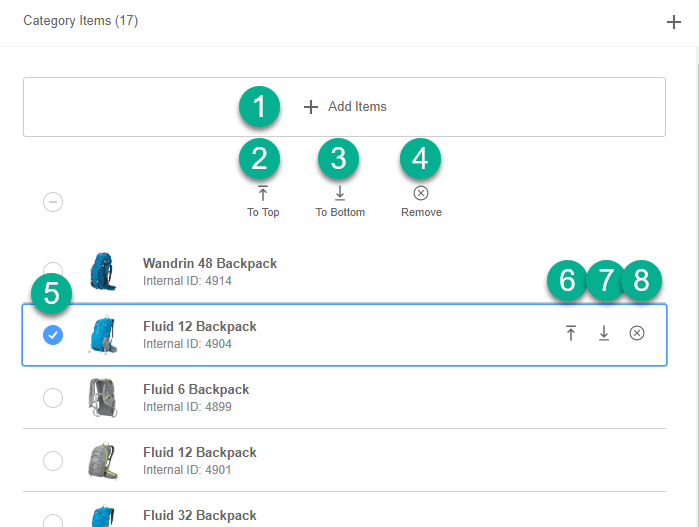699x527 pixels.
Task: Toggle the select-all circle with minus sign
Action: 53,202
